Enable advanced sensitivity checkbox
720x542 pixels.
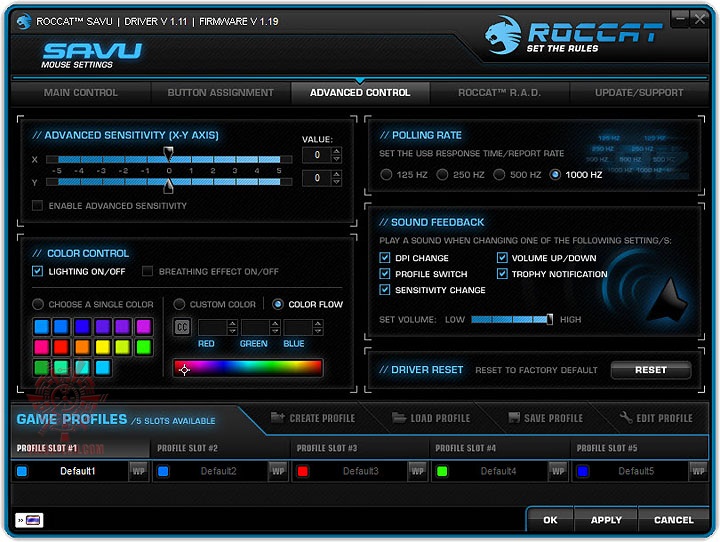coord(38,205)
